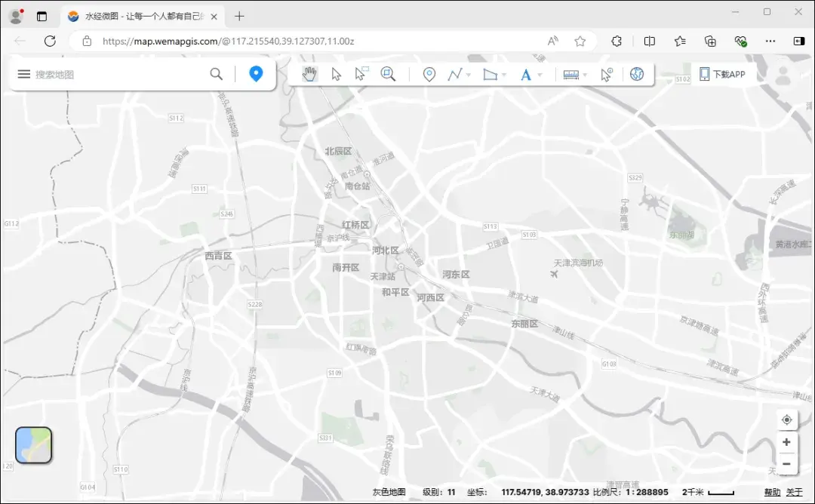The width and height of the screenshot is (815, 504).
Task: Expand the text tool dropdown arrow
Action: pyautogui.click(x=540, y=75)
